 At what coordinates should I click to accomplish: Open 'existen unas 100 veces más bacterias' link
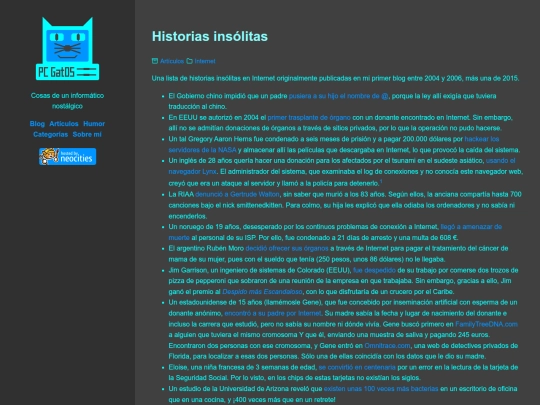pyautogui.click(x=381, y=389)
